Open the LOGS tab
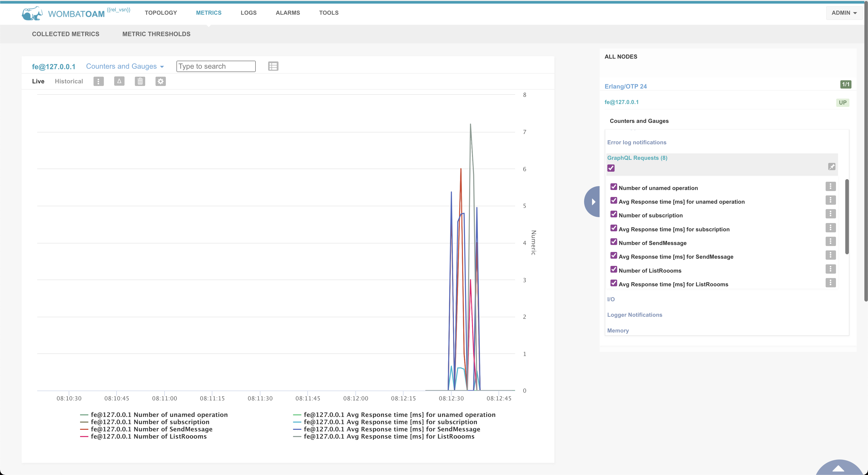This screenshot has width=868, height=475. coord(248,13)
